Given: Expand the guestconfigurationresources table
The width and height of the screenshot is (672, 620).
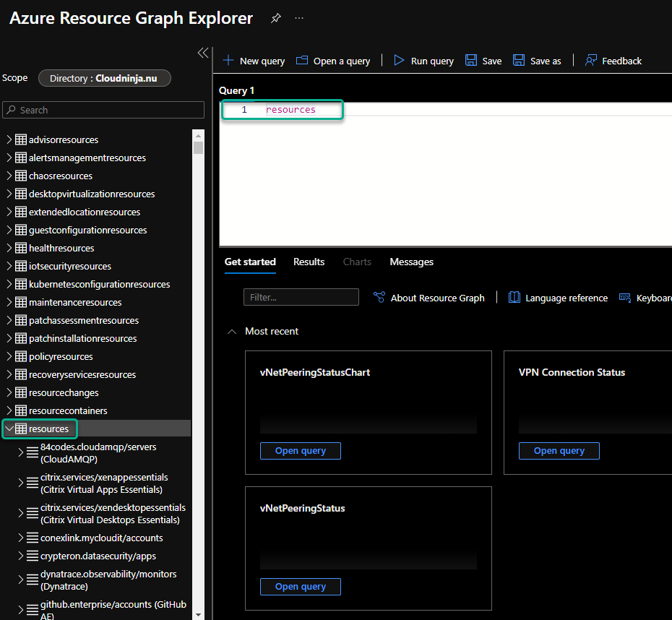Looking at the screenshot, I should (x=9, y=230).
